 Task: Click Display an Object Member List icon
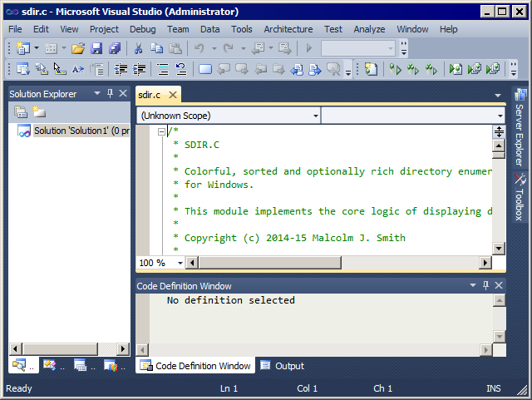pos(23,70)
